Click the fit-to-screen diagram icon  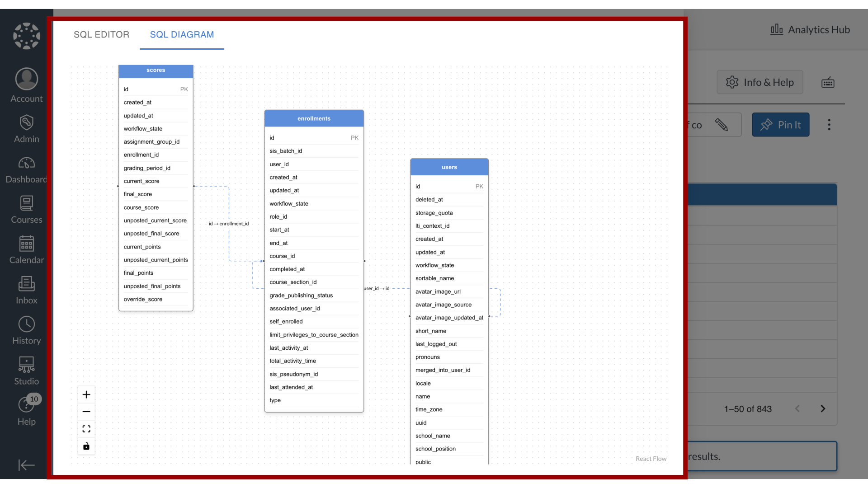(x=86, y=429)
